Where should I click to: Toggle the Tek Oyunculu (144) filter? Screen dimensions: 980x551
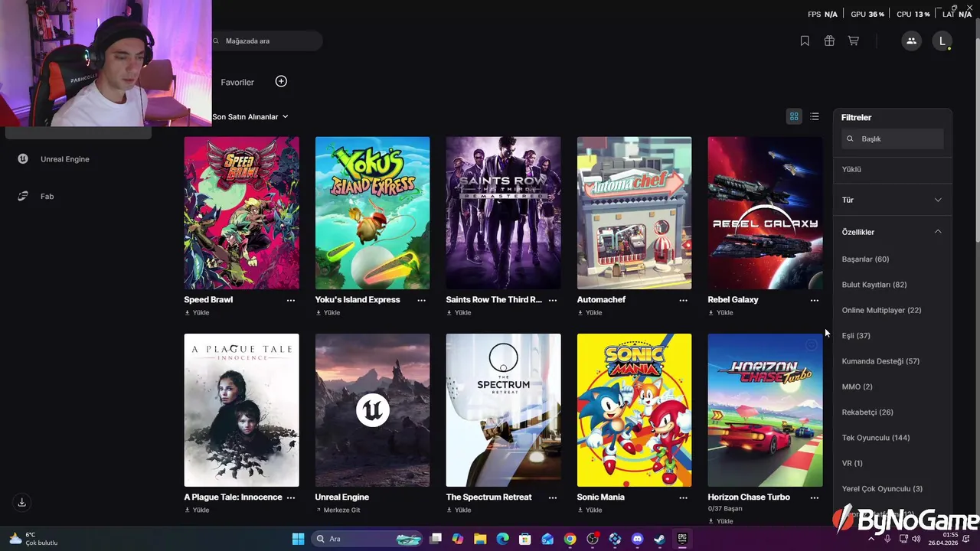click(x=876, y=438)
